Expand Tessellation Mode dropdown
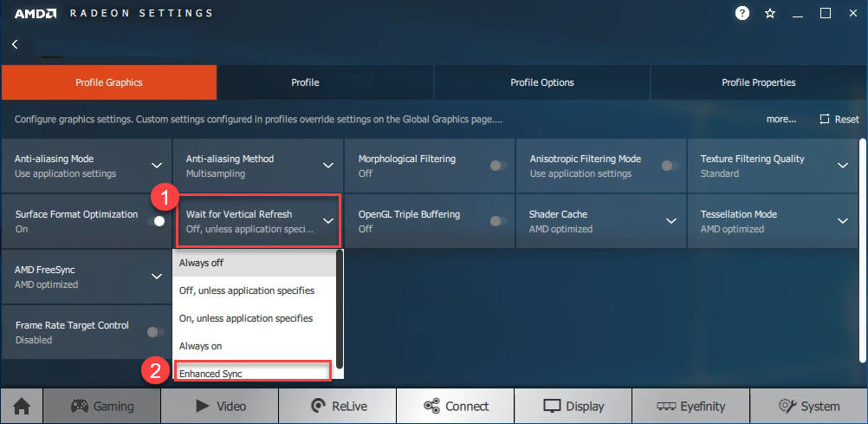The width and height of the screenshot is (868, 424). [x=843, y=221]
